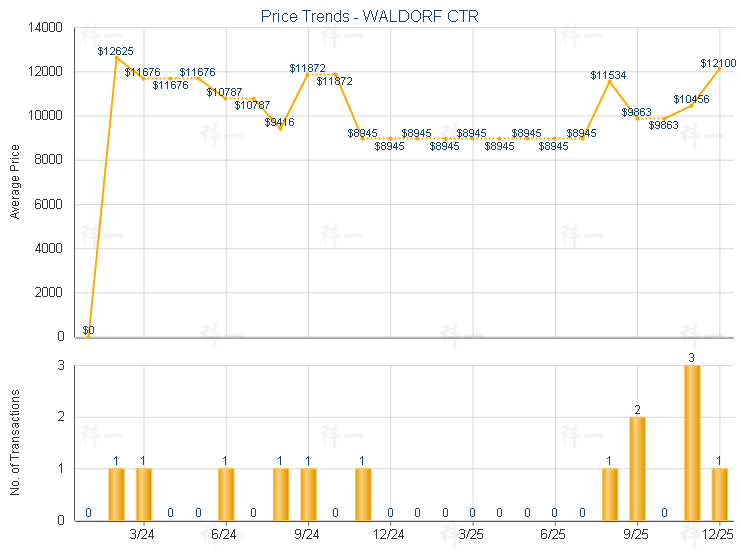Click the bar showing 3 transactions

tap(692, 442)
